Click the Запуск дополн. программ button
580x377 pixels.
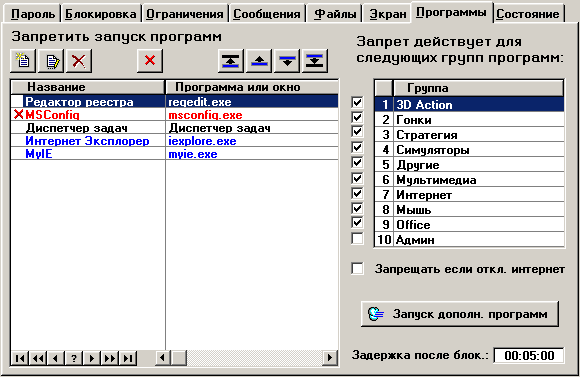(459, 314)
